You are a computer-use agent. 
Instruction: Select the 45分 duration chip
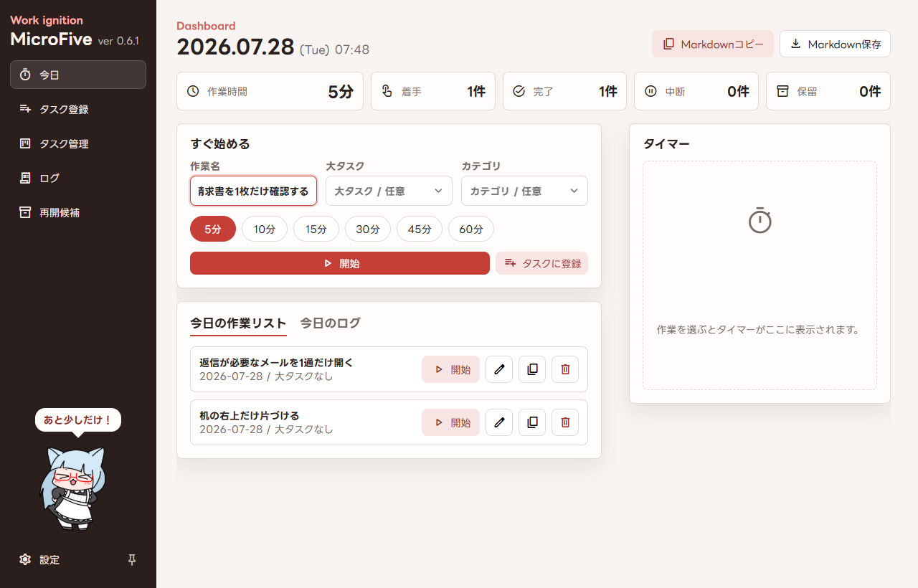tap(420, 229)
